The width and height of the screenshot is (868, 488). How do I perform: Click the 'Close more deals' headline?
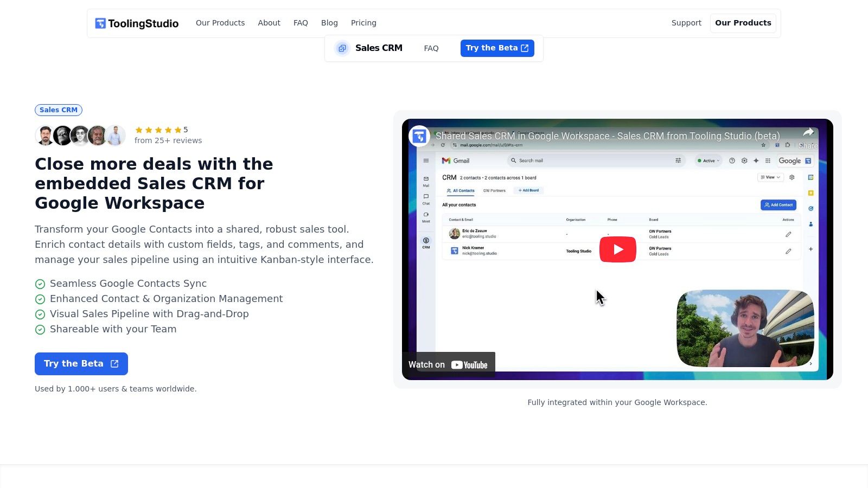tap(154, 183)
